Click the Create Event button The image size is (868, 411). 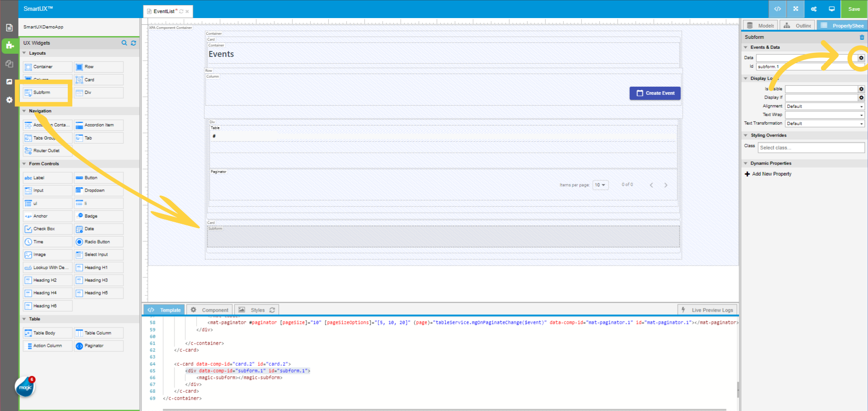coord(655,93)
